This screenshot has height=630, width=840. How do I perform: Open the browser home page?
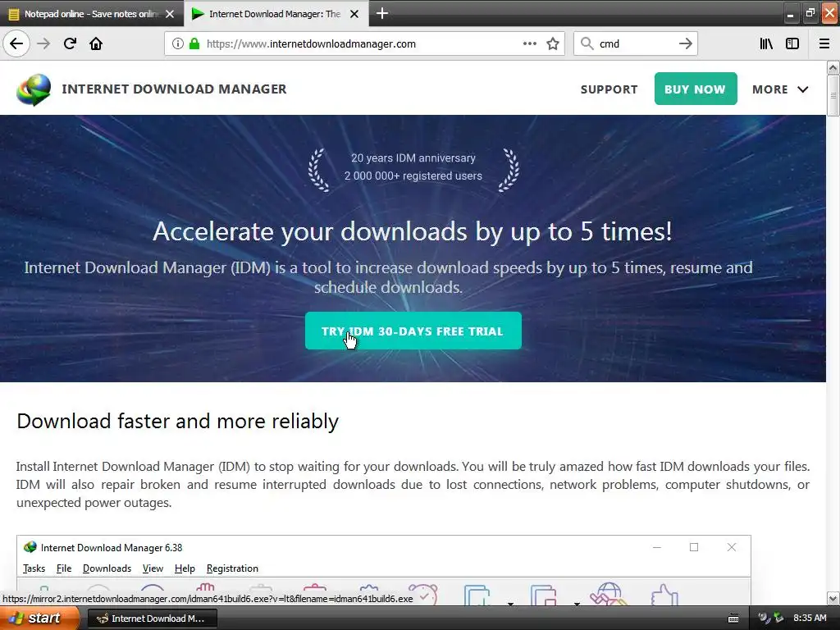pos(96,43)
